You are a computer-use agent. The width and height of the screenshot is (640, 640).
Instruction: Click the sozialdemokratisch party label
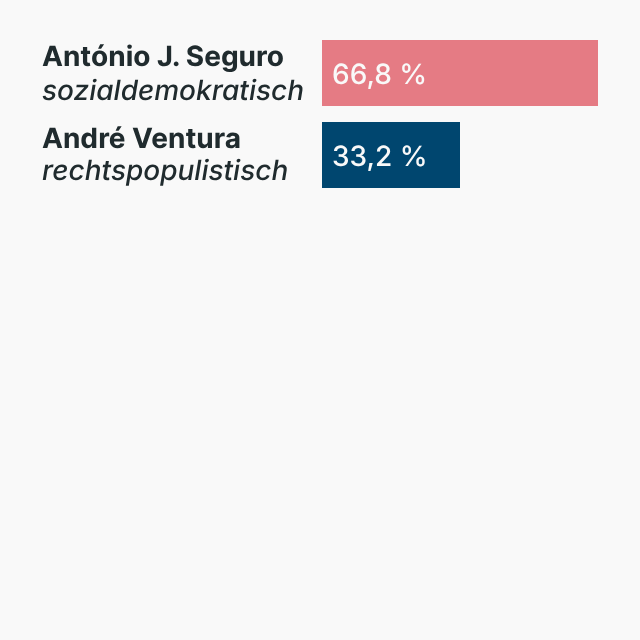[172, 91]
